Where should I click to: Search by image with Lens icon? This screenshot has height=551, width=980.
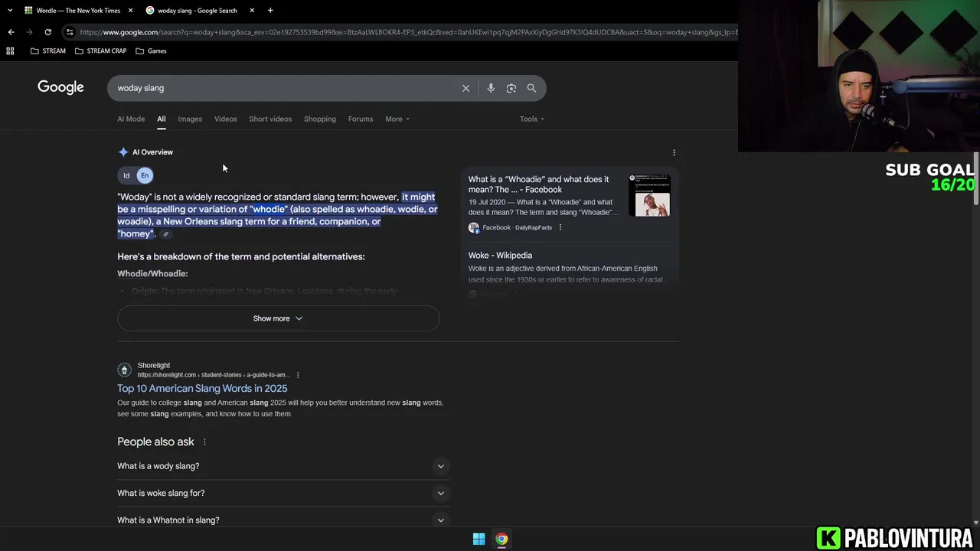511,88
